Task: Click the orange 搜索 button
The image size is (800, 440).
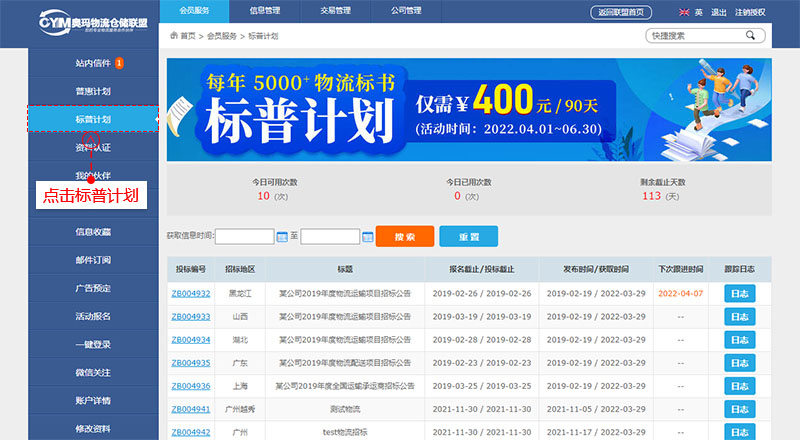Action: pos(405,237)
